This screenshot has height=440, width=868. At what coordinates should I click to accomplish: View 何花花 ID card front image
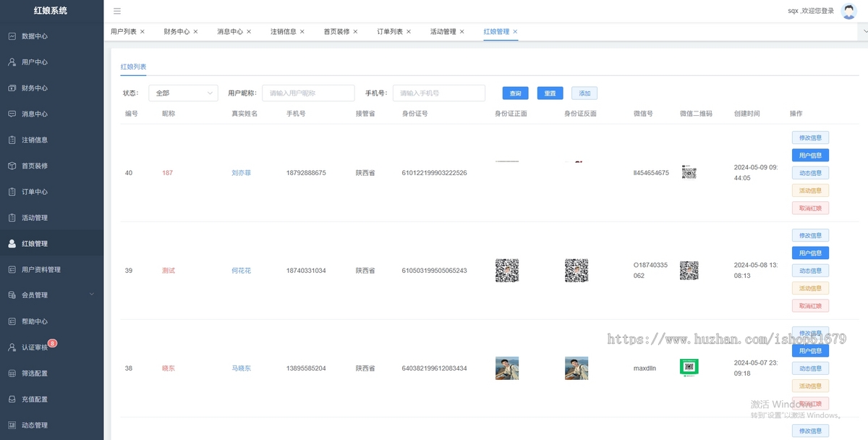point(507,271)
